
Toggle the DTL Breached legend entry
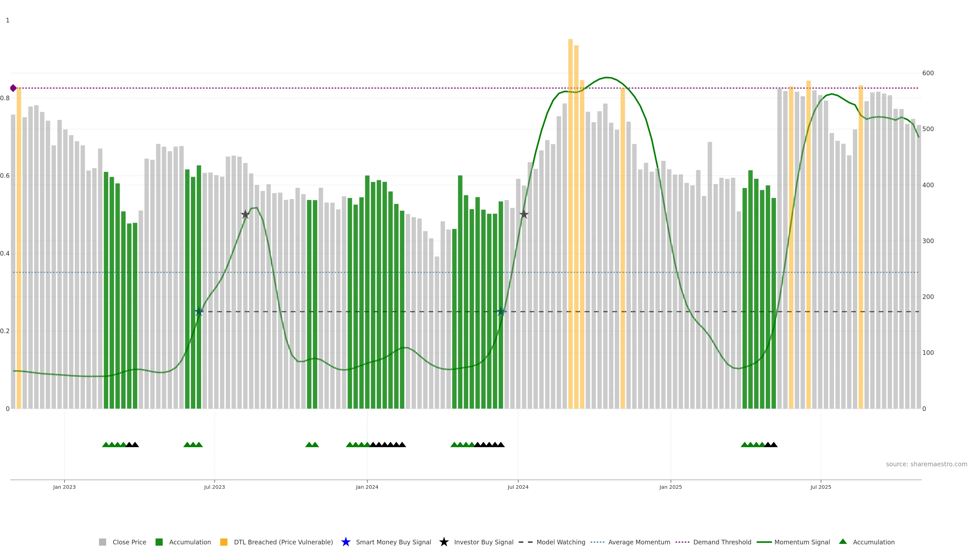pos(283,542)
